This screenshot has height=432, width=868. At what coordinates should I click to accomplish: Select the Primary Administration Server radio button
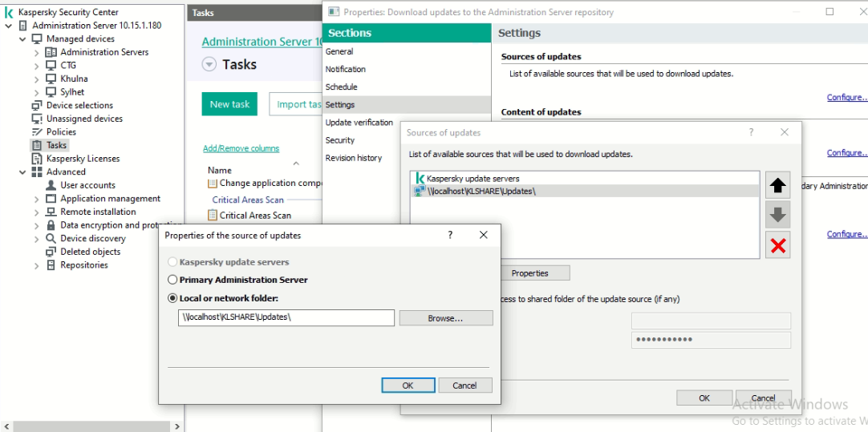(172, 280)
